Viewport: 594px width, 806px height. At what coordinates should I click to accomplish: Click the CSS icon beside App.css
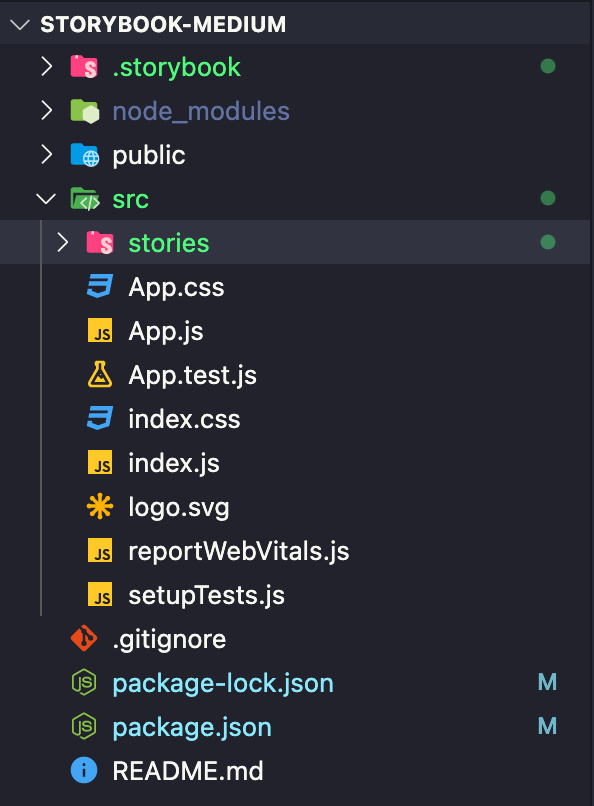[x=100, y=286]
